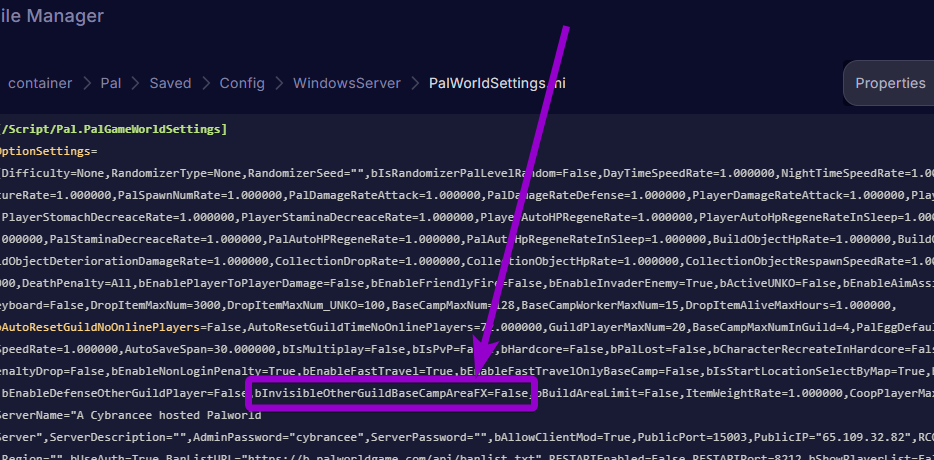Go to the Saved breadcrumb folder
This screenshot has width=934, height=460.
[x=170, y=83]
